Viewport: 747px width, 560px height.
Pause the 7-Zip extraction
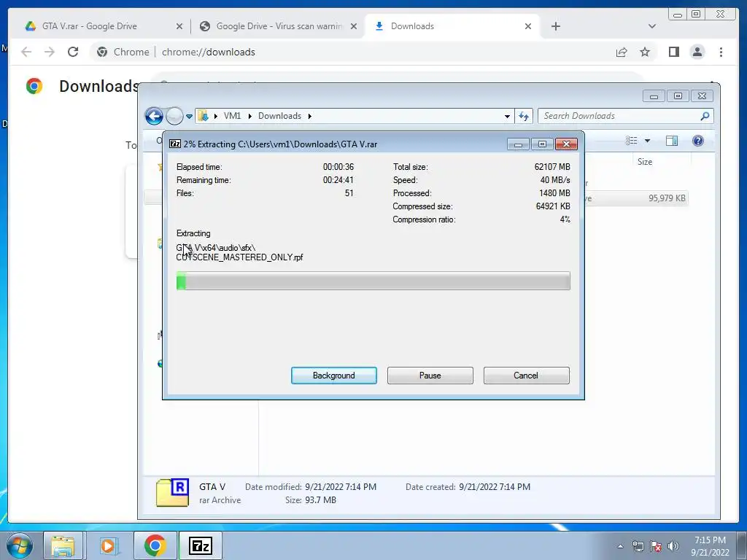430,376
